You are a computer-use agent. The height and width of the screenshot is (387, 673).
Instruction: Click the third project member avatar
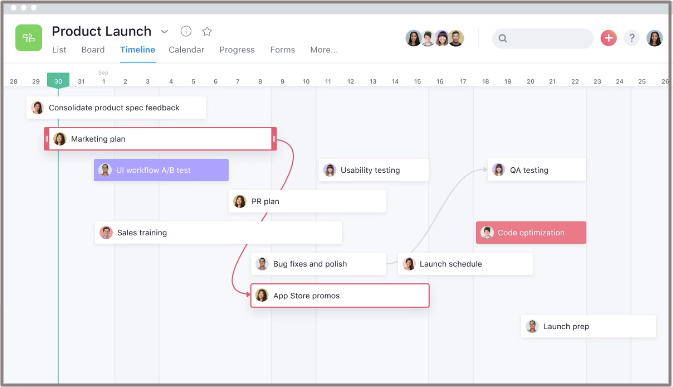(442, 38)
